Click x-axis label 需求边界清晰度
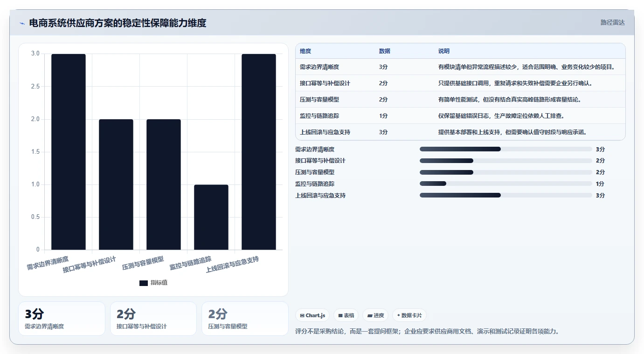 (48, 263)
